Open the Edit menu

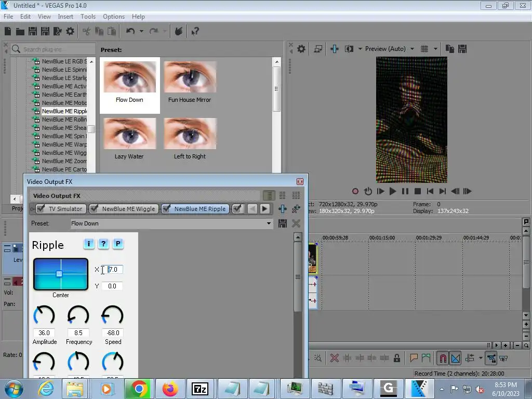click(x=25, y=17)
